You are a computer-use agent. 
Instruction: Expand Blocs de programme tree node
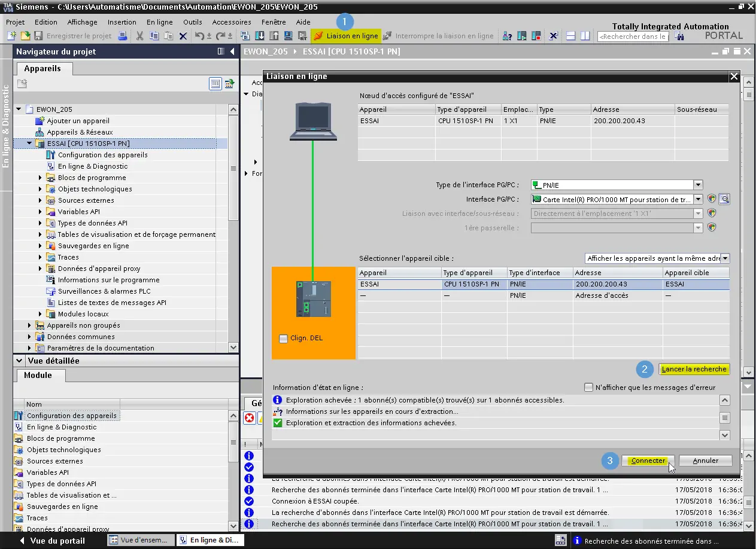(41, 178)
